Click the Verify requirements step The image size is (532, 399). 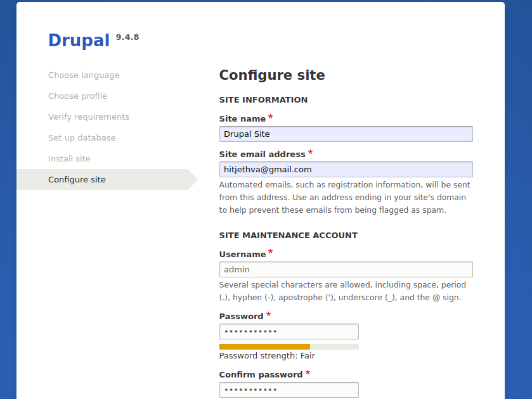89,117
